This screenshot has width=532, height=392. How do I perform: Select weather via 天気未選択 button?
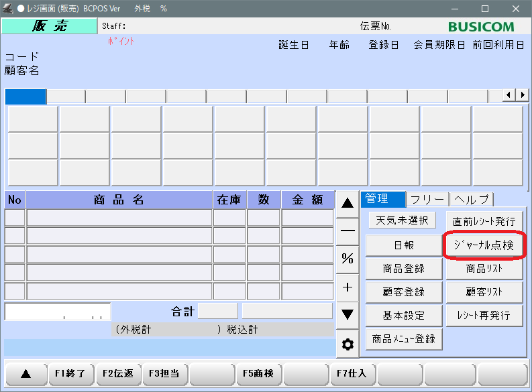(402, 220)
